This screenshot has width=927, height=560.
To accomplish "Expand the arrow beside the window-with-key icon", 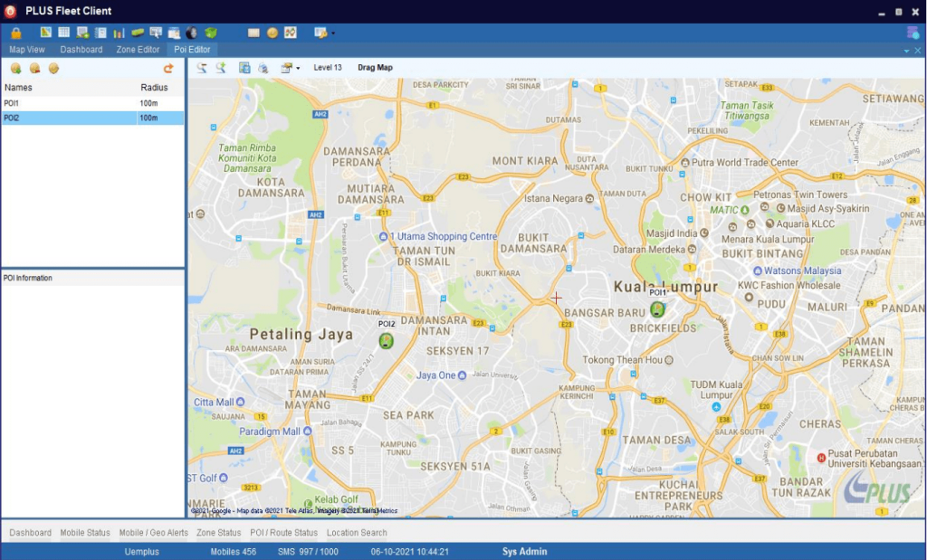I will pos(333,33).
